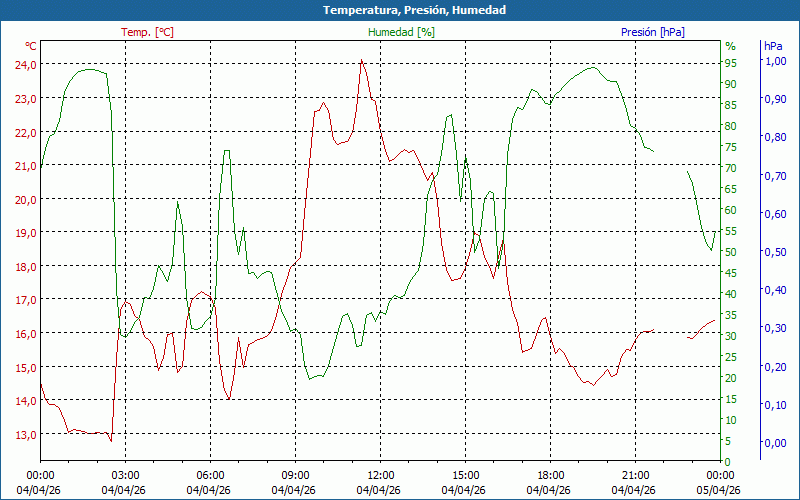Select the red Temp. [°C] legend label

tap(147, 32)
